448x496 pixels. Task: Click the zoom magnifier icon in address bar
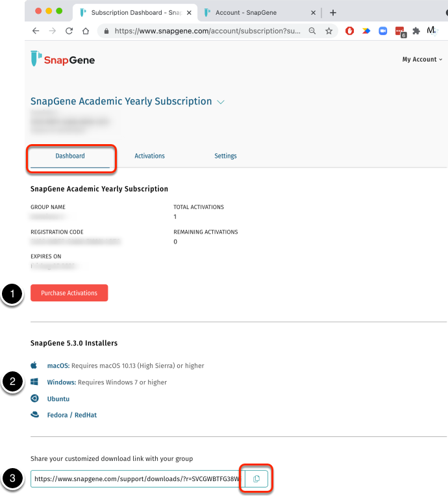tap(312, 31)
